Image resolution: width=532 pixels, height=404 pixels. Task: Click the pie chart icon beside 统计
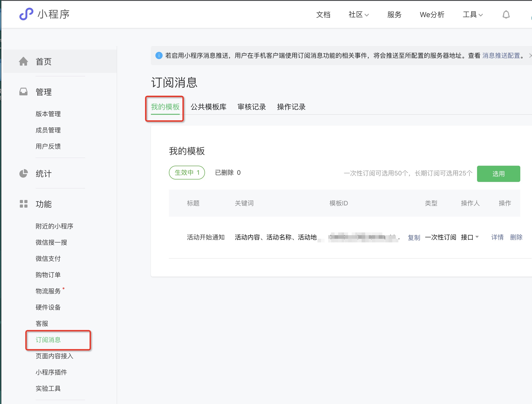pyautogui.click(x=23, y=173)
